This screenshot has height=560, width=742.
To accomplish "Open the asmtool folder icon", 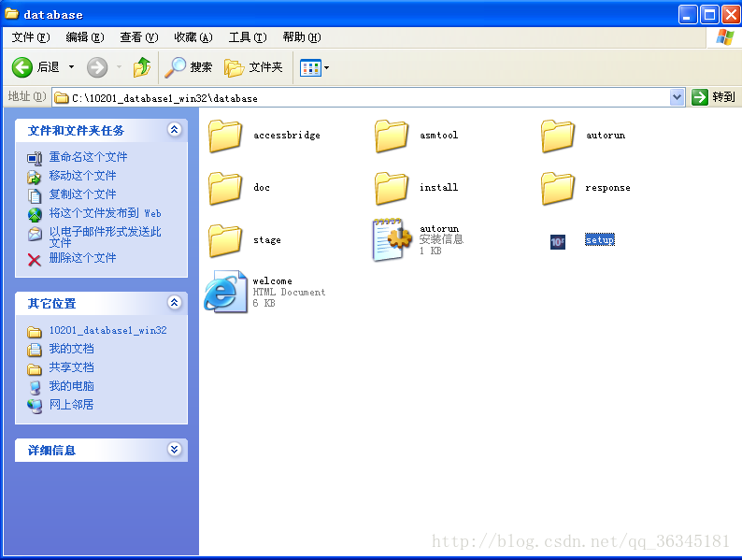I will click(x=392, y=136).
